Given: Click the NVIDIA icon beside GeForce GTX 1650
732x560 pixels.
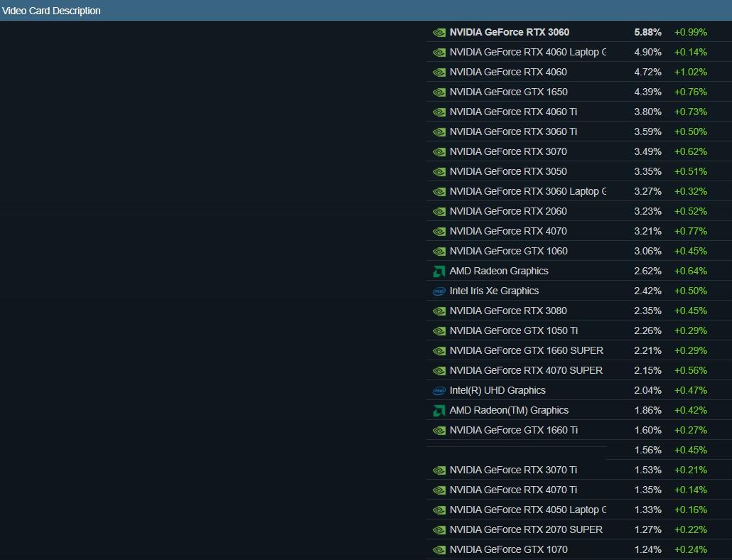Looking at the screenshot, I should (438, 92).
